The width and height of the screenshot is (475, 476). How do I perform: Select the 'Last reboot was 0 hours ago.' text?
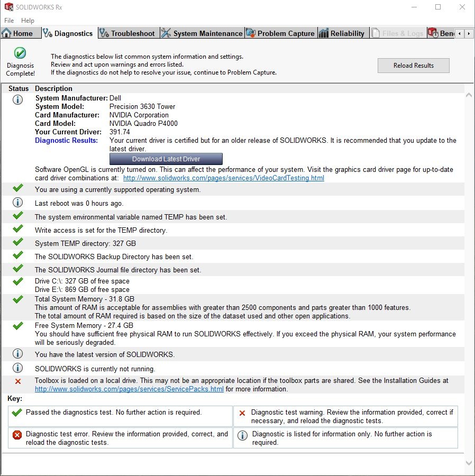(79, 204)
